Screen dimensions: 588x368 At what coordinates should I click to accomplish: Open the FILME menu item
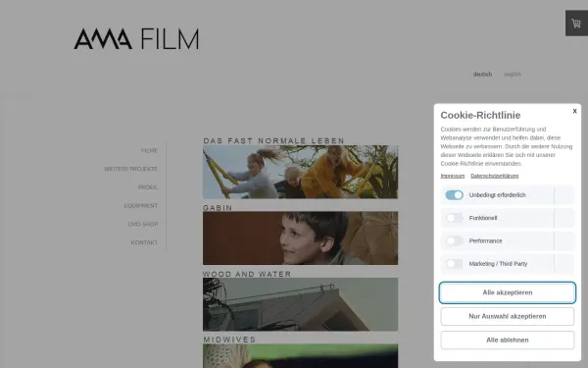click(x=149, y=150)
